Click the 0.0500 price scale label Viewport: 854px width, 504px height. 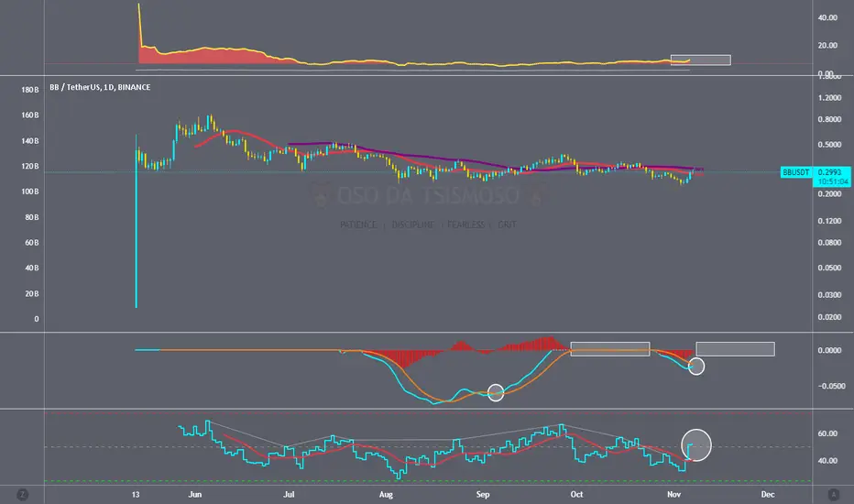tap(829, 268)
